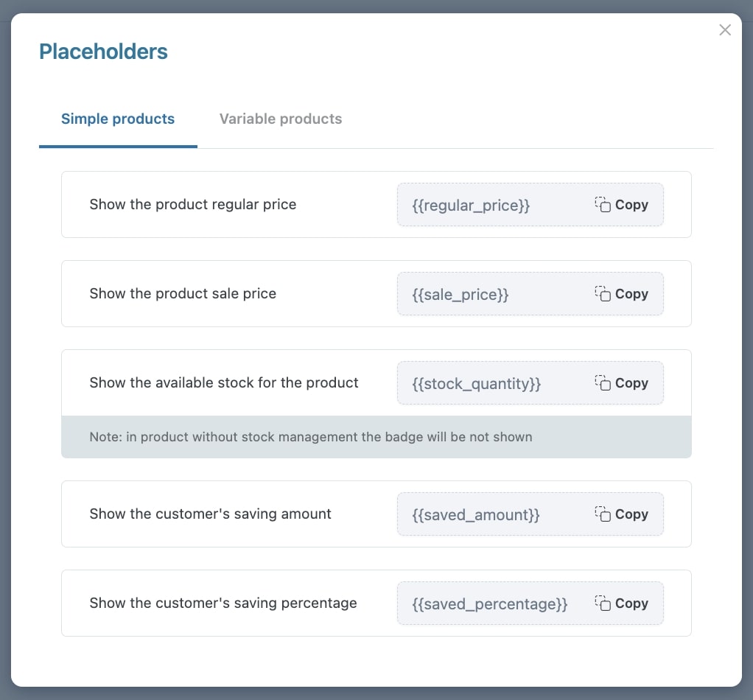Viewport: 753px width, 700px height.
Task: Click the Placeholders dialog heading
Action: 103,52
